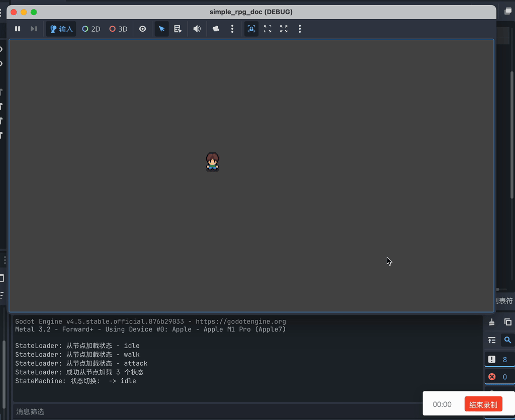The image size is (515, 420).
Task: Click the output line ending "- walk"
Action: 77,355
